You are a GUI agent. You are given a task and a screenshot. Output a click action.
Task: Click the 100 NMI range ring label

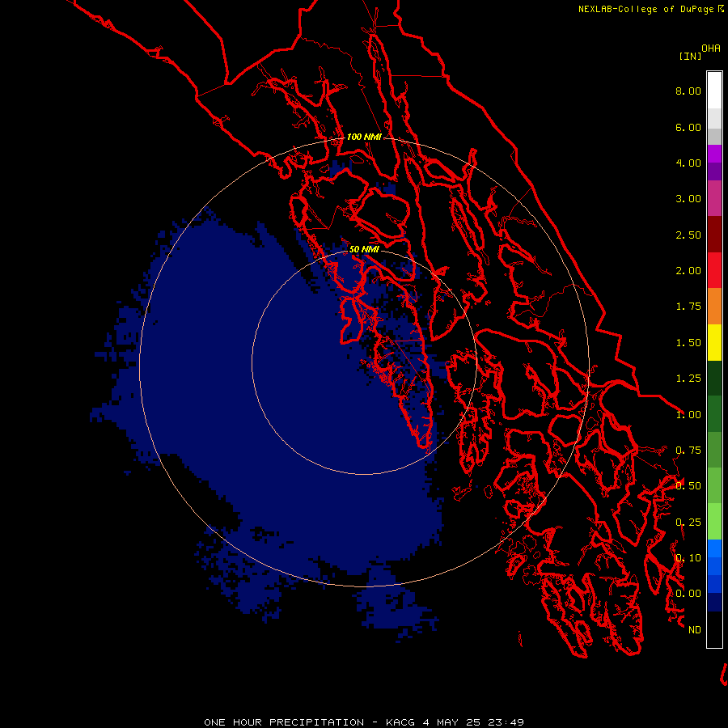tap(364, 137)
